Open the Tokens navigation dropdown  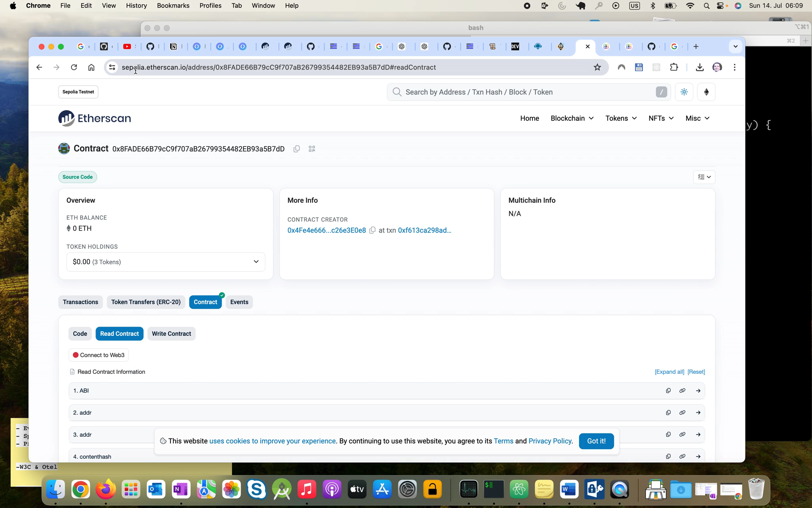click(x=621, y=118)
